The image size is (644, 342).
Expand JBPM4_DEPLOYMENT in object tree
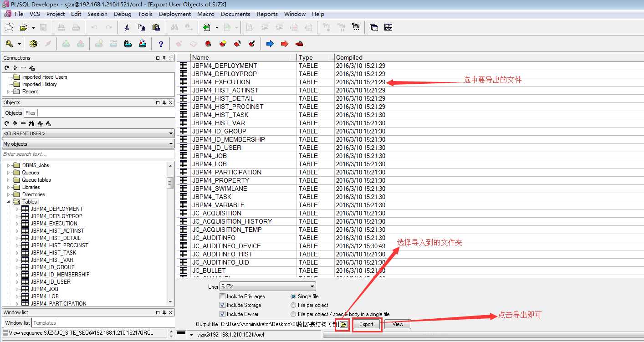[x=17, y=209]
